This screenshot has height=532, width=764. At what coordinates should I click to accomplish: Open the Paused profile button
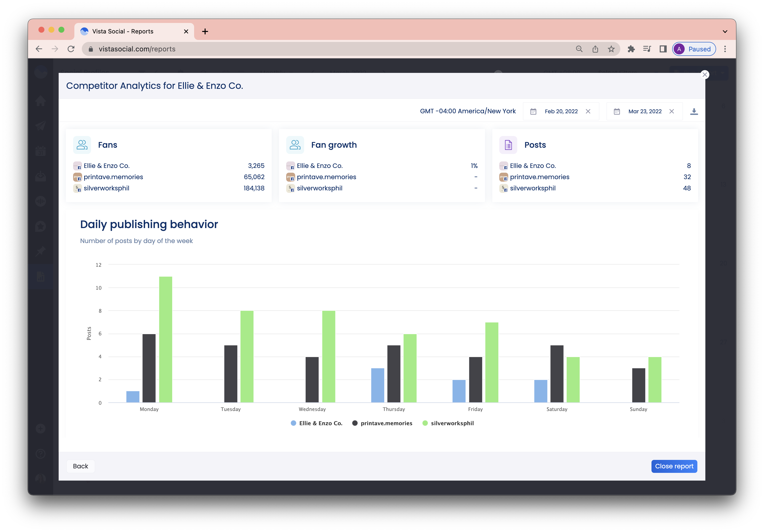[x=694, y=49]
